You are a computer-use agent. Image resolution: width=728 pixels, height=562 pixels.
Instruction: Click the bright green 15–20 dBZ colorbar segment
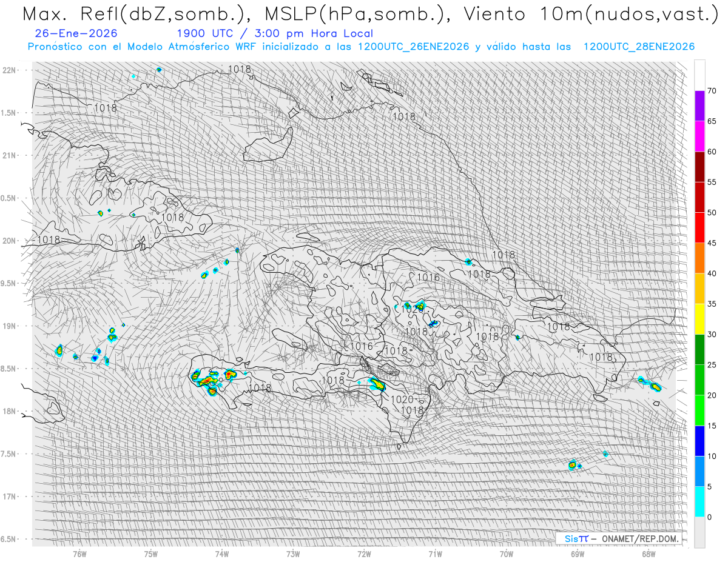coord(699,410)
